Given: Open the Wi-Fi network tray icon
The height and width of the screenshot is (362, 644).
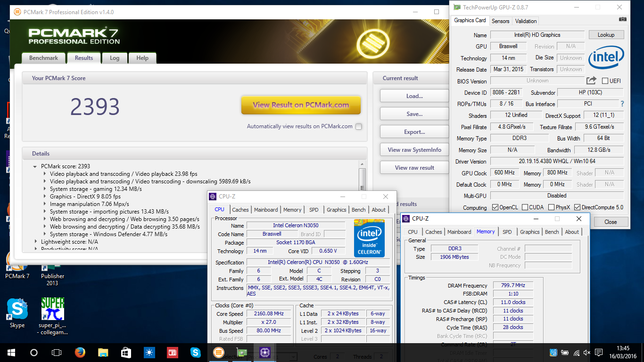Looking at the screenshot, I should (x=577, y=353).
